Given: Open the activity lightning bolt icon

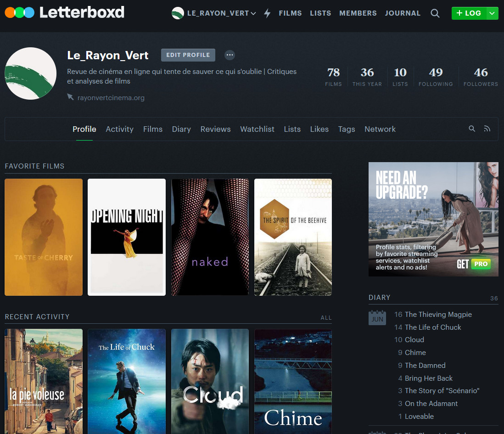Looking at the screenshot, I should point(267,13).
